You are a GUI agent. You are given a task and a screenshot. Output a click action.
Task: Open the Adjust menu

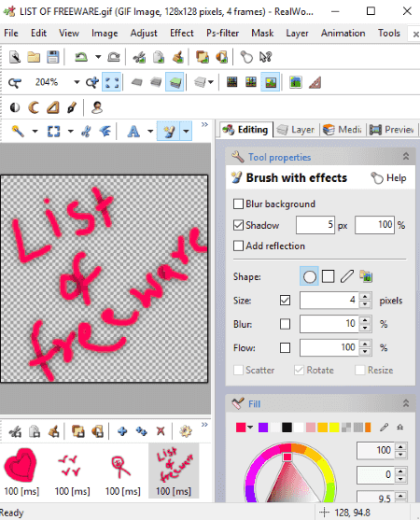[144, 34]
